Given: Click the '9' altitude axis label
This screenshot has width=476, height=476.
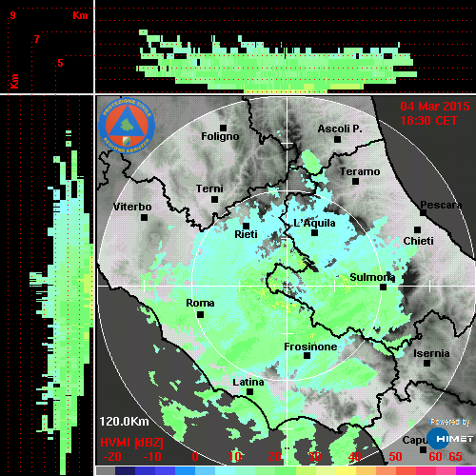Looking at the screenshot, I should coord(12,15).
